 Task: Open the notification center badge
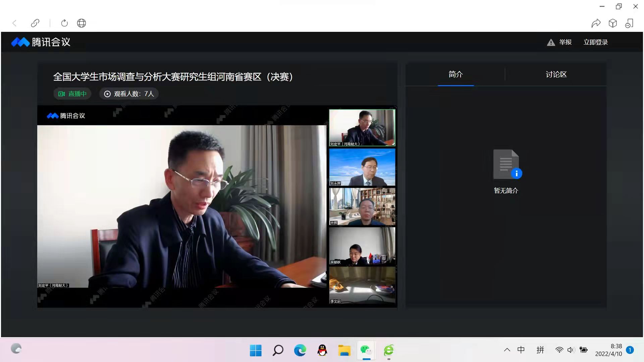pyautogui.click(x=630, y=350)
